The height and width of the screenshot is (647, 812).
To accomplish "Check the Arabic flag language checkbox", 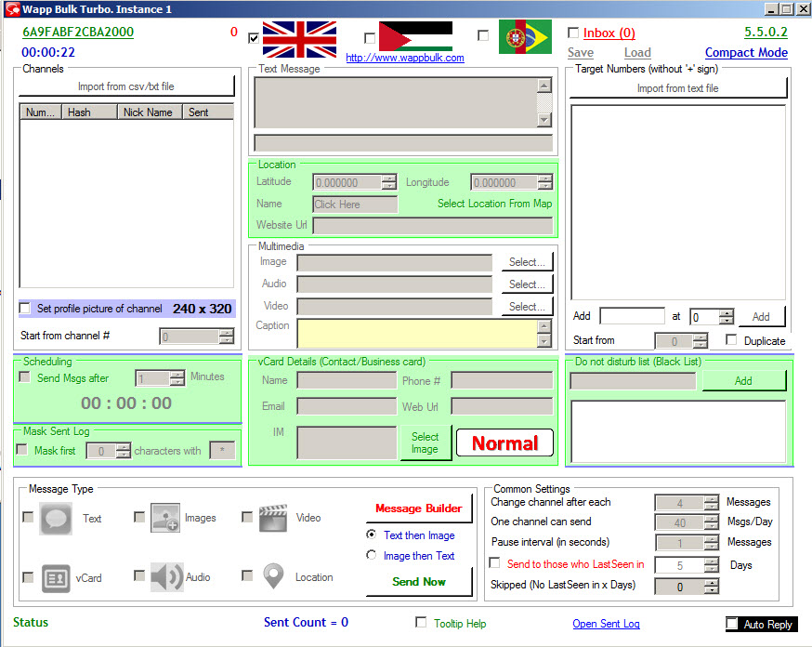I will (x=370, y=38).
